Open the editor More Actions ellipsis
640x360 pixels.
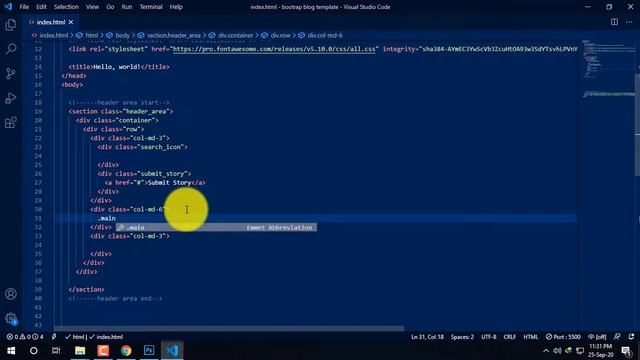(629, 22)
